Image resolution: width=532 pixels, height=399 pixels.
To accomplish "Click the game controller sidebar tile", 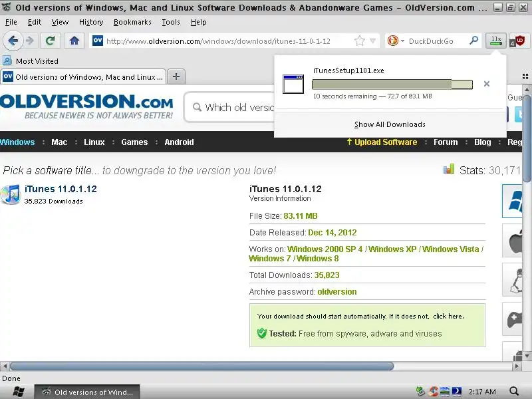I will [x=512, y=319].
